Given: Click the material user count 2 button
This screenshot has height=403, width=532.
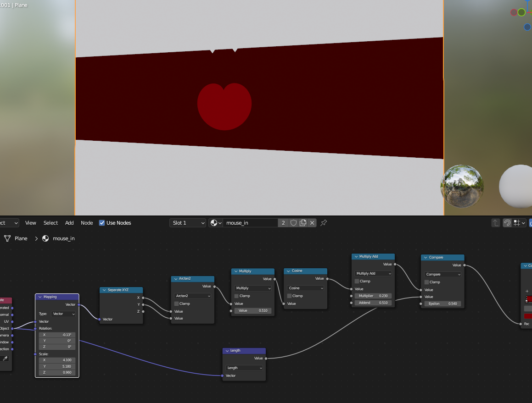Looking at the screenshot, I should [283, 223].
